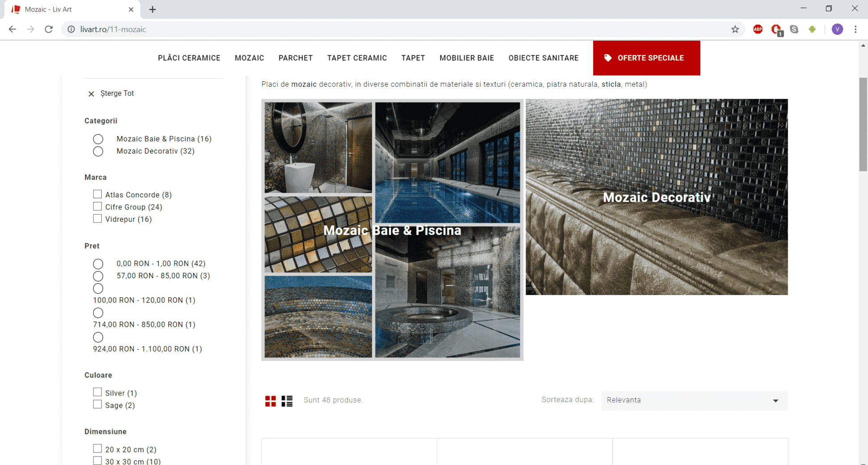Open the Sorteaza dupa Relevanta dropdown
The image size is (868, 465).
694,401
